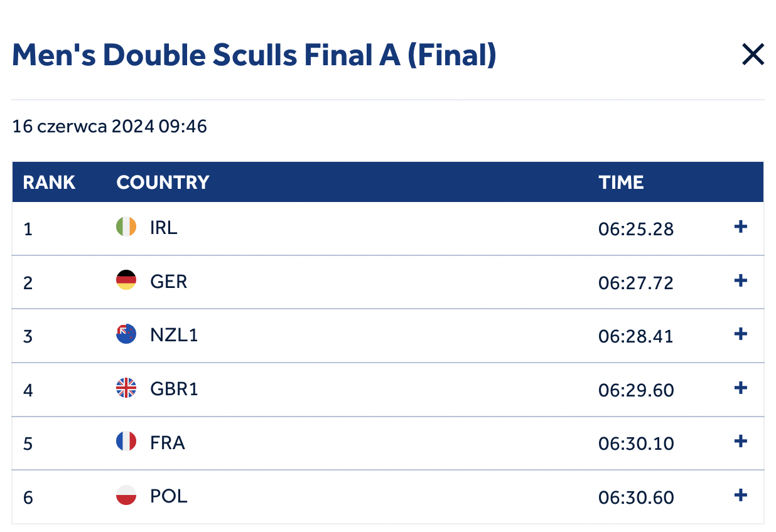Click the France flag icon
Image resolution: width=776 pixels, height=532 pixels.
126,442
